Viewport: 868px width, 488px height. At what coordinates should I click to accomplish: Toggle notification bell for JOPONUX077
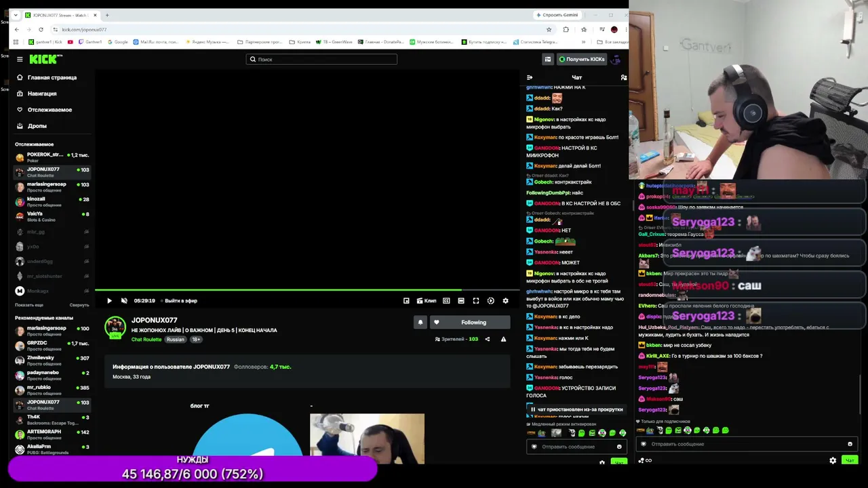coord(420,323)
